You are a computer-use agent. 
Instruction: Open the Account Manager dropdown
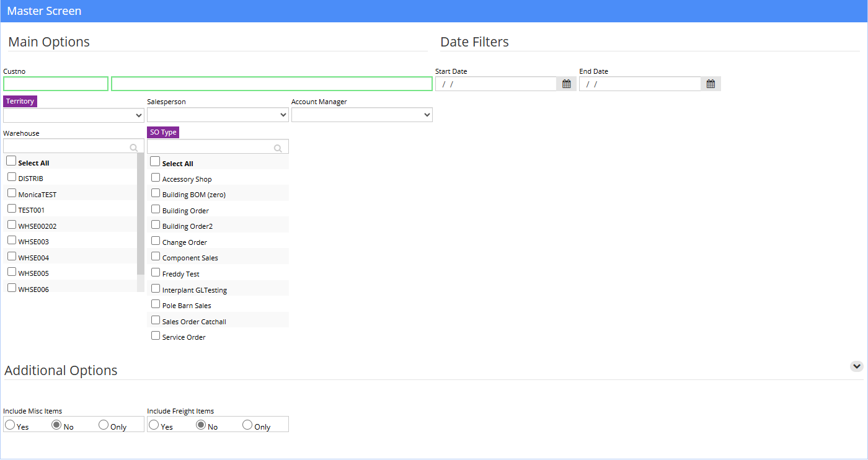pos(362,115)
